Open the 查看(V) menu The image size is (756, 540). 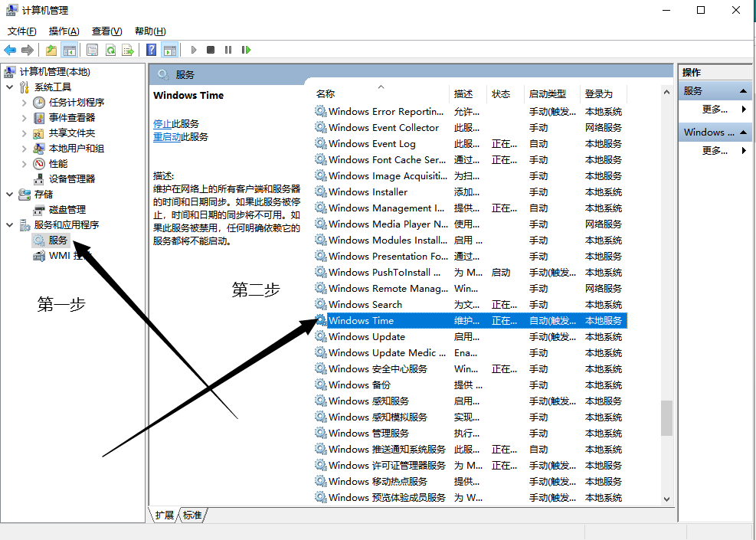point(107,31)
